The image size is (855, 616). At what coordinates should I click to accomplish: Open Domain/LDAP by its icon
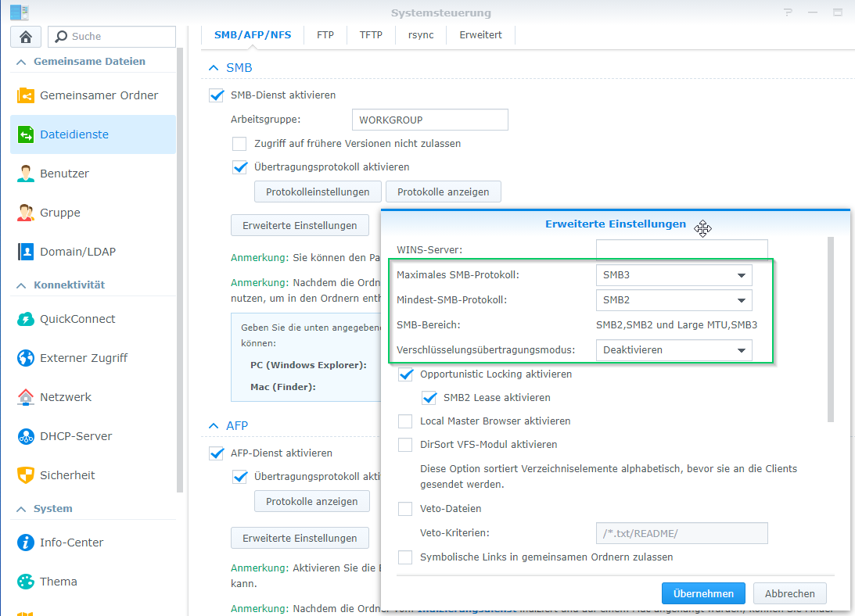tap(26, 252)
